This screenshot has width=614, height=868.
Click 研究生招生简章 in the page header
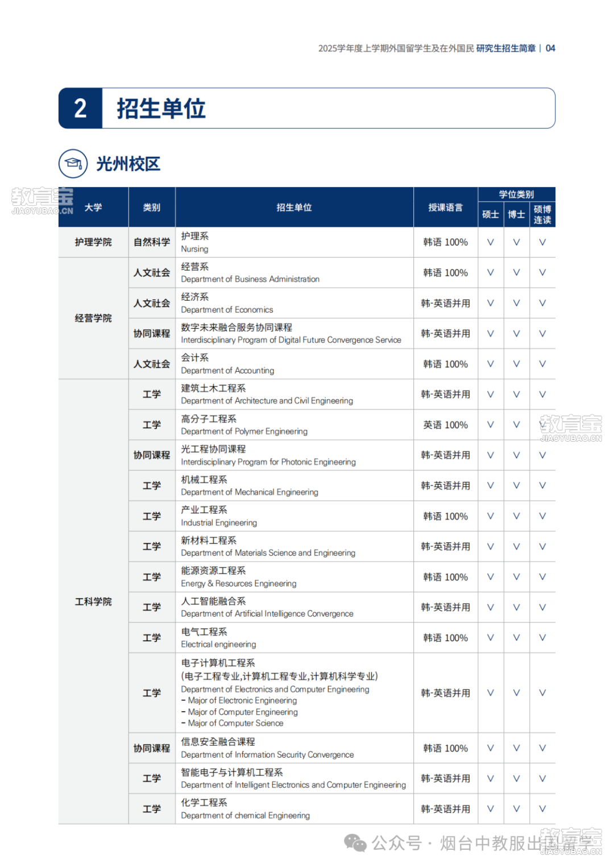(506, 48)
